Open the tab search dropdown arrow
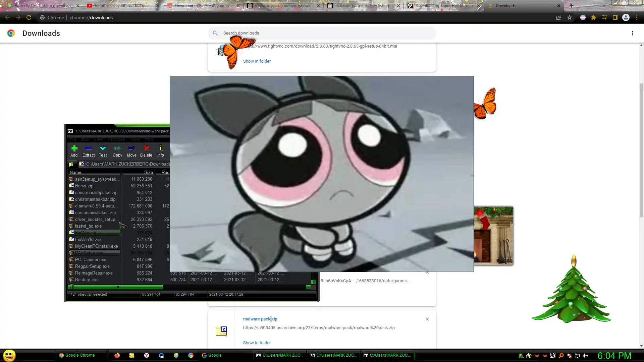 tap(604, 5)
